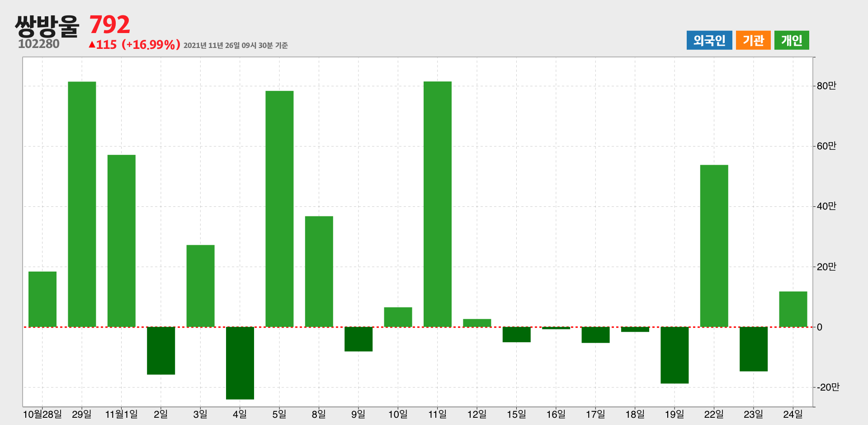Screen dimensions: 868x425
Task: Click the negative bar for 19일
Action: tap(675, 355)
